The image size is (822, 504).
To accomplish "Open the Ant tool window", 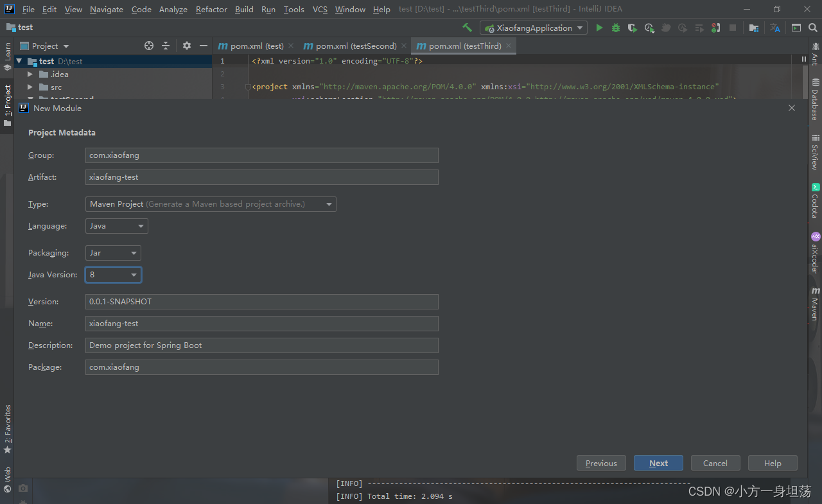I will tap(816, 54).
